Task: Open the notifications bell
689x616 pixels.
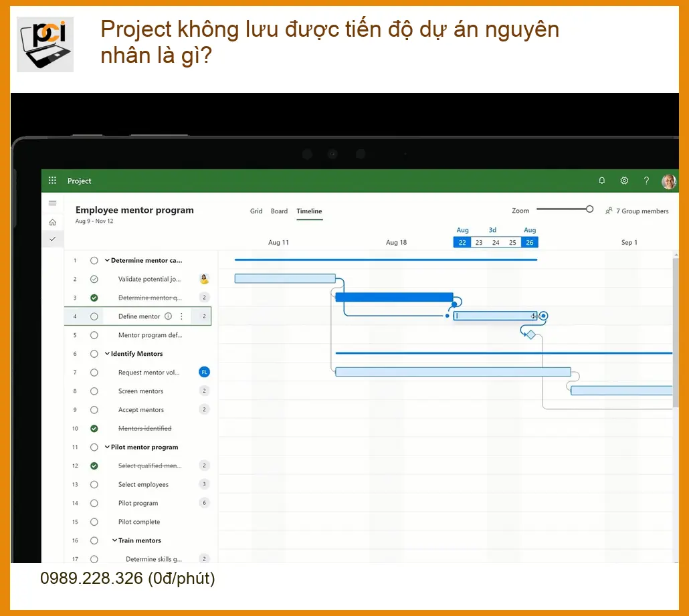Action: point(601,181)
